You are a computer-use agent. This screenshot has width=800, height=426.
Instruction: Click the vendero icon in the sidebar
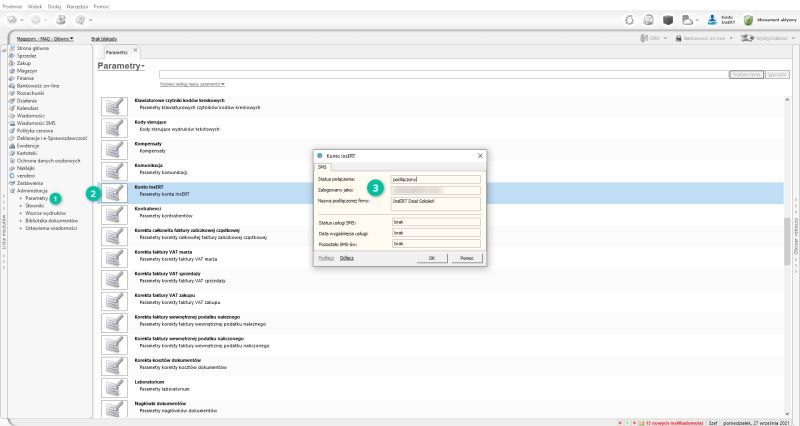[x=12, y=176]
